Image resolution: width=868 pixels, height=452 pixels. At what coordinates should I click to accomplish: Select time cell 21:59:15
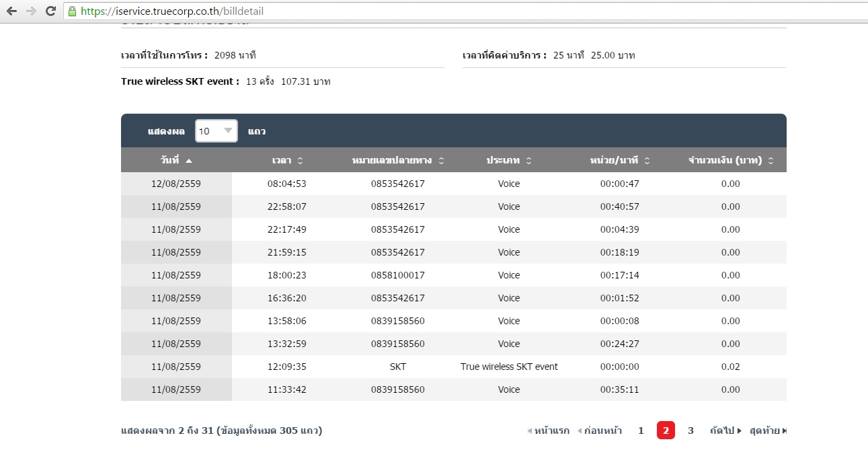[287, 252]
